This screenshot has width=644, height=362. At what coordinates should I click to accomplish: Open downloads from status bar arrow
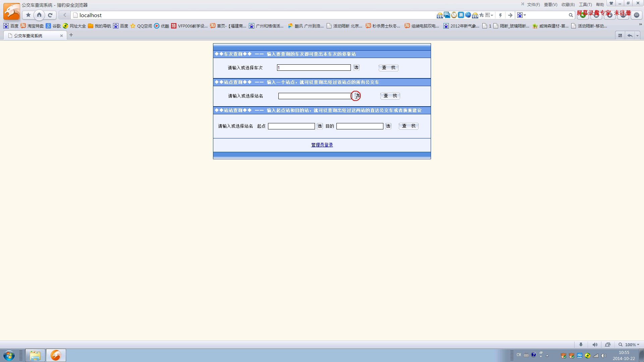(x=581, y=345)
